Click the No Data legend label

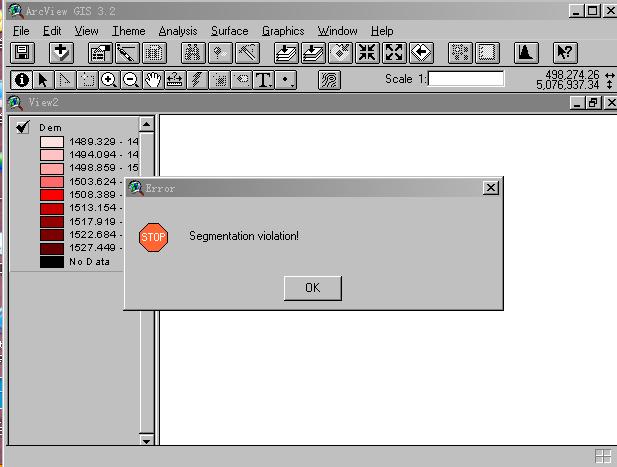point(89,262)
